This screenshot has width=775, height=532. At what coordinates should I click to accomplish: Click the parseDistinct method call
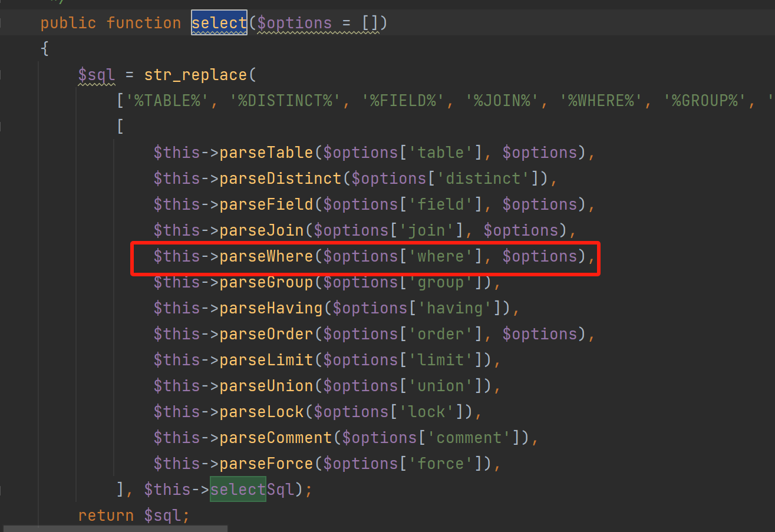point(281,179)
